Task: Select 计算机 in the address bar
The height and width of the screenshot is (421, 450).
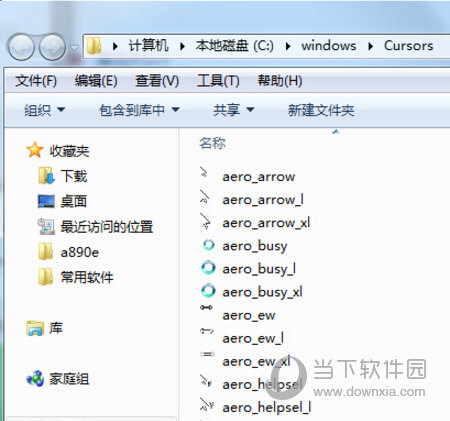Action: pos(148,46)
